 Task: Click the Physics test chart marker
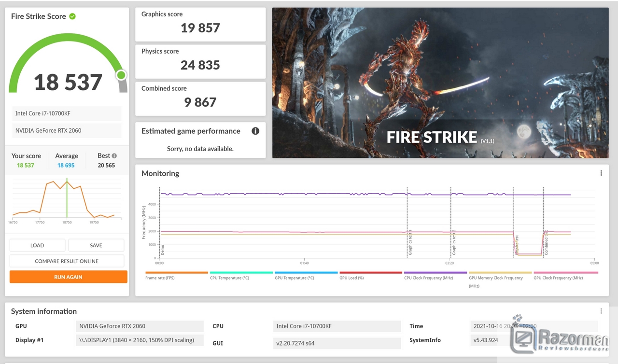517,245
